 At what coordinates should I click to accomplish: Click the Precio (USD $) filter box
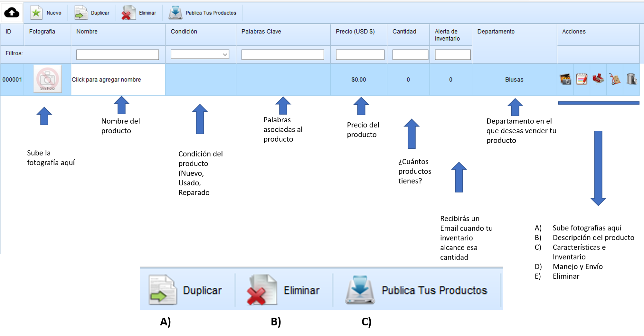(x=360, y=54)
